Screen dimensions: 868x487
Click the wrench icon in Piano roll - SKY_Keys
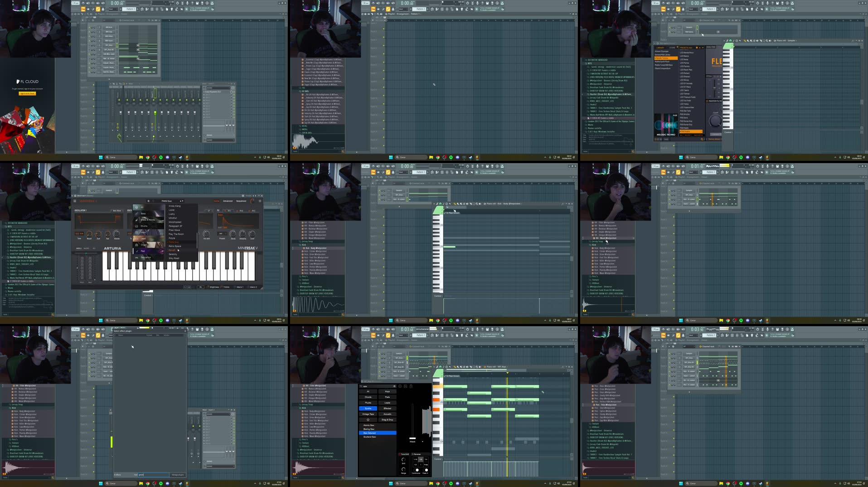(x=437, y=367)
